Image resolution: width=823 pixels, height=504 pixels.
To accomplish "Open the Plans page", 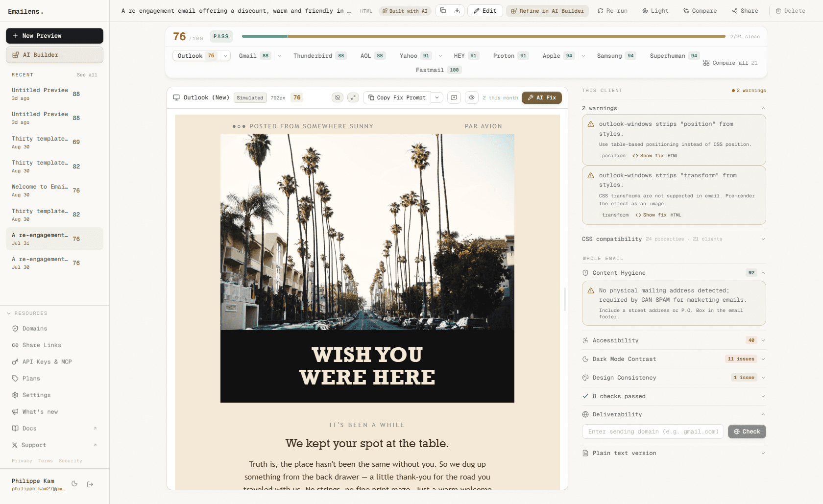I will [x=54, y=379].
